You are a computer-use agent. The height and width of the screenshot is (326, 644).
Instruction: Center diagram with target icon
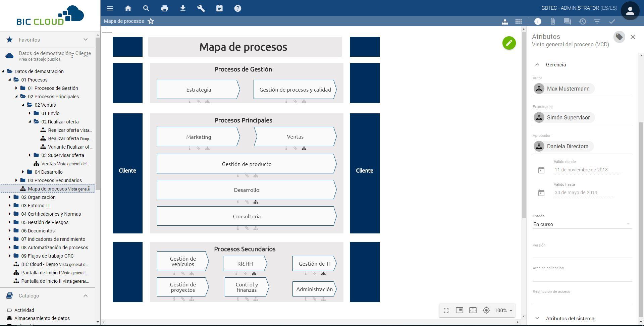(x=486, y=310)
